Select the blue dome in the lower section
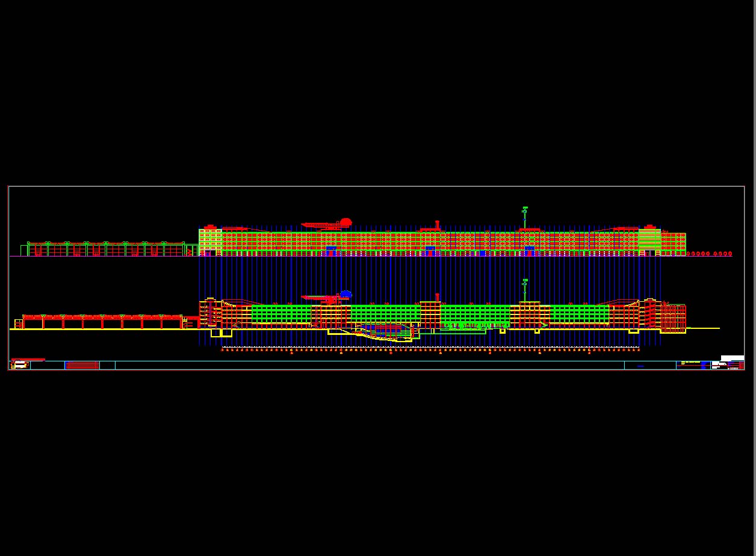756x556 pixels. 345,295
